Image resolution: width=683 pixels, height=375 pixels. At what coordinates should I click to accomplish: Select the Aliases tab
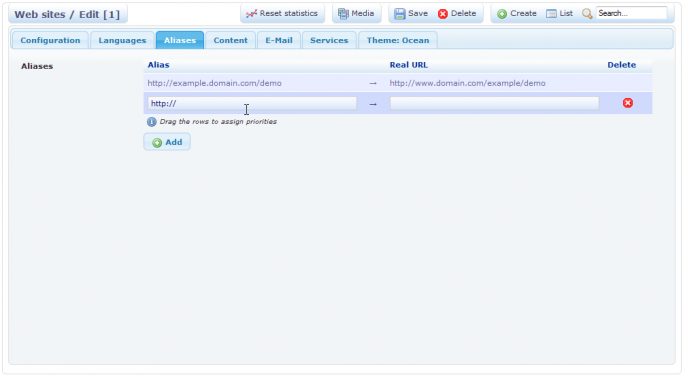pos(179,40)
